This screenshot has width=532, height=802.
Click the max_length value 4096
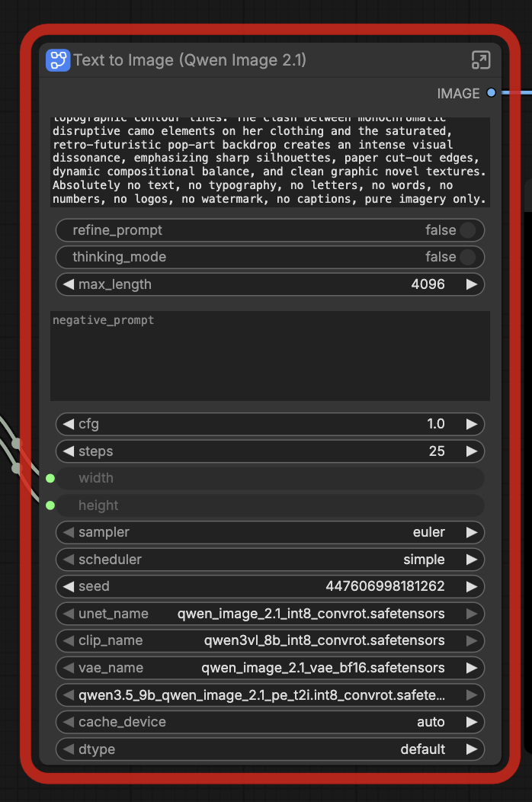point(428,284)
